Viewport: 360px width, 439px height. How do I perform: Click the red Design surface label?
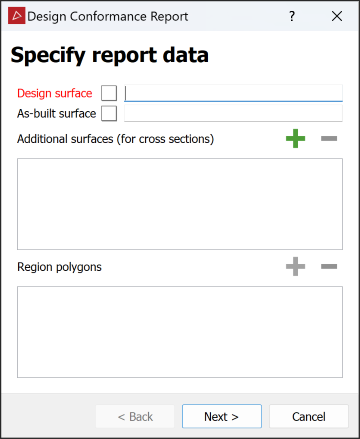[55, 93]
